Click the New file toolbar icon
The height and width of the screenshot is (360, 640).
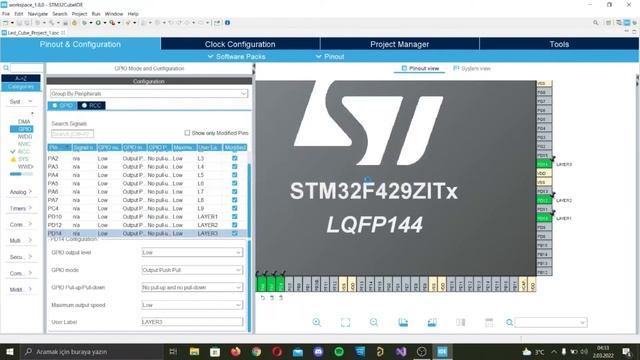[6, 23]
